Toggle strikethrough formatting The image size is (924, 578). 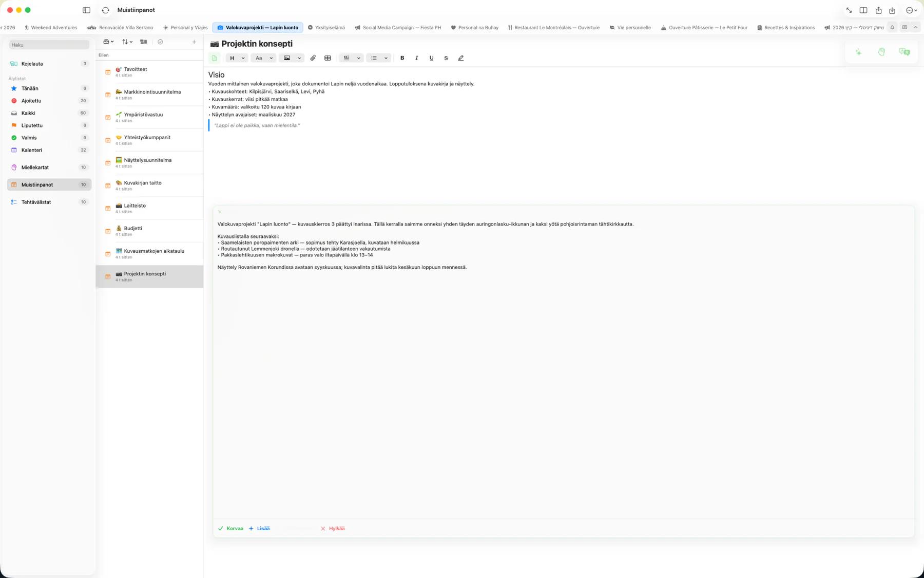[x=446, y=58]
